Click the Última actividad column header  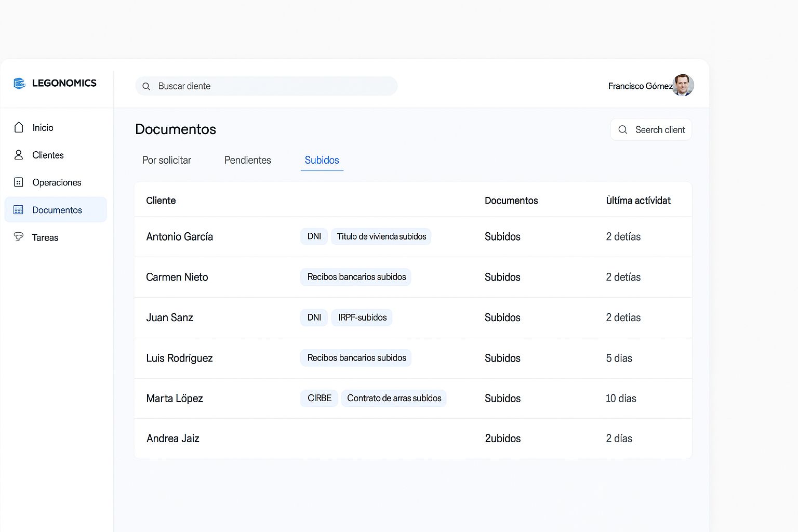[x=638, y=201]
